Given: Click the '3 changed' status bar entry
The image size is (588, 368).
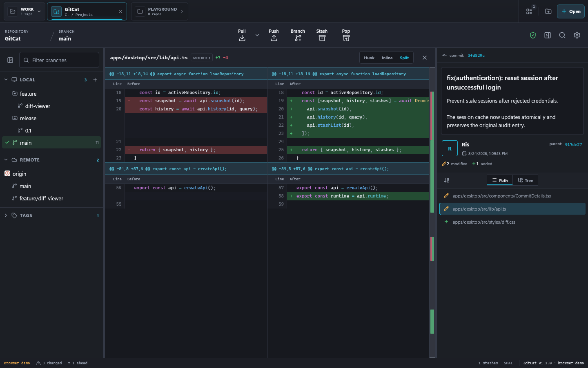Looking at the screenshot, I should (x=49, y=363).
